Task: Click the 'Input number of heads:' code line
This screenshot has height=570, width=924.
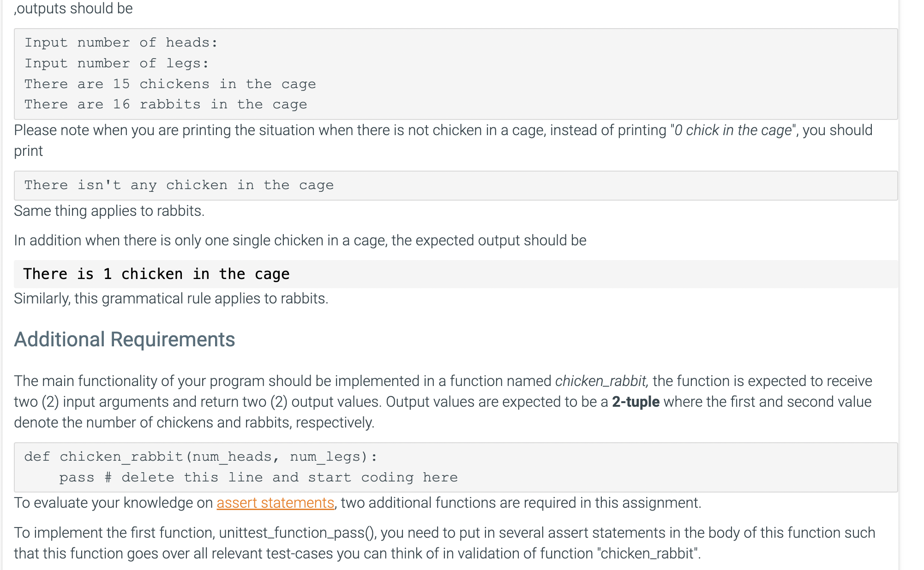Action: pos(121,42)
